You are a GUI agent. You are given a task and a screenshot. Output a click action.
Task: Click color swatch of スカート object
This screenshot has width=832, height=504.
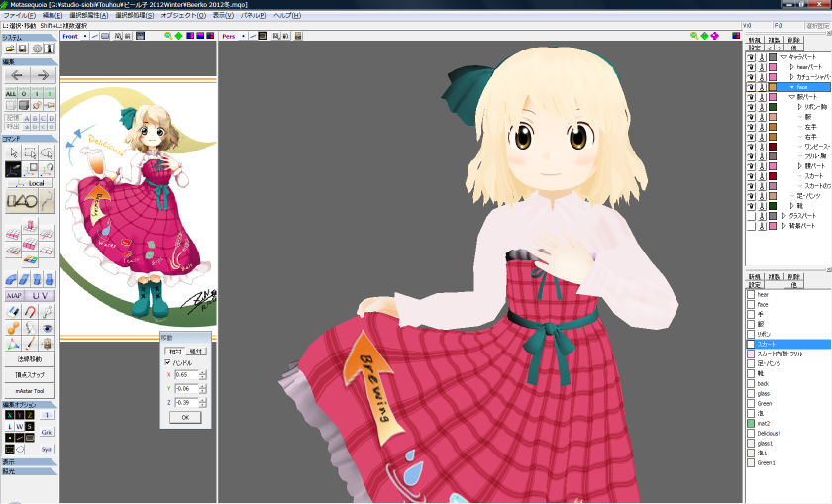773,176
